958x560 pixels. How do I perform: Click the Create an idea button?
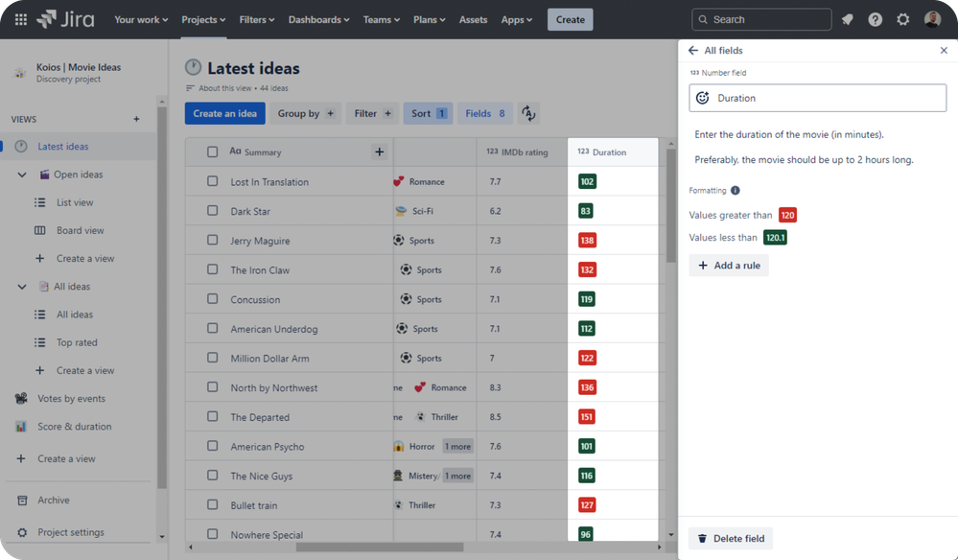click(224, 113)
